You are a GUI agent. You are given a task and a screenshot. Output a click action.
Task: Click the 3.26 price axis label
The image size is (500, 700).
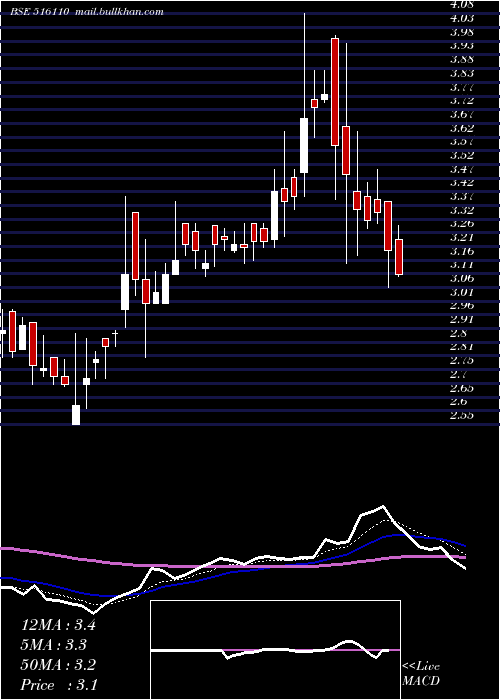[461, 224]
